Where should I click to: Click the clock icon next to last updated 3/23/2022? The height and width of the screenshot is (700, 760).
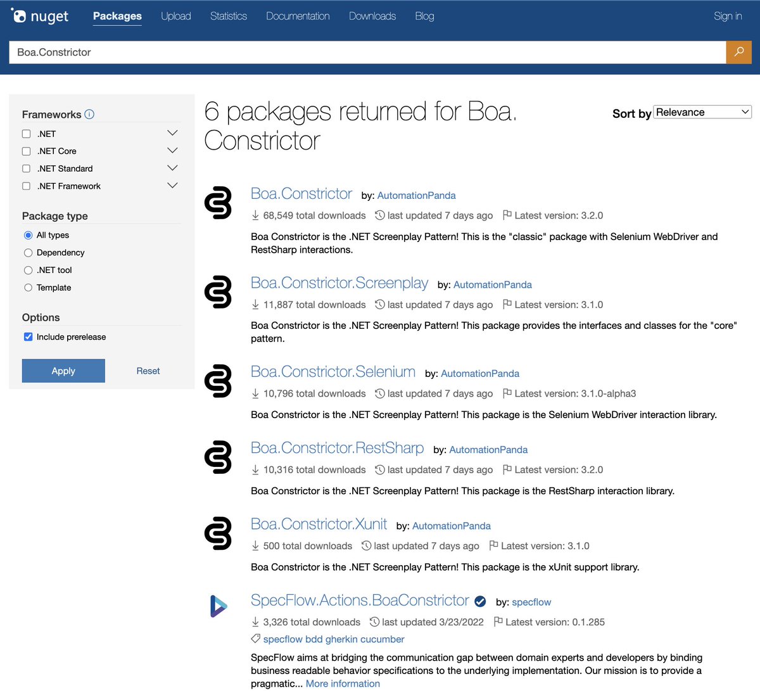click(x=375, y=622)
